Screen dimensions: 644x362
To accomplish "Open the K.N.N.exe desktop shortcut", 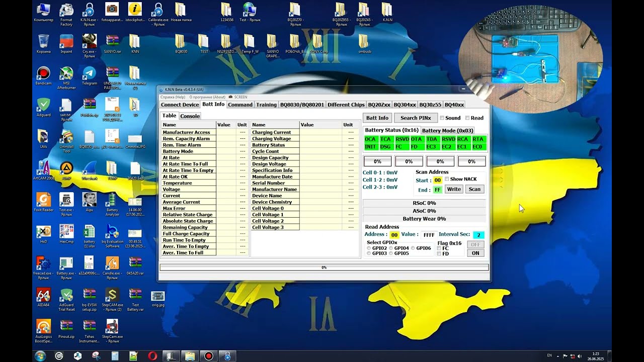I will click(x=89, y=15).
